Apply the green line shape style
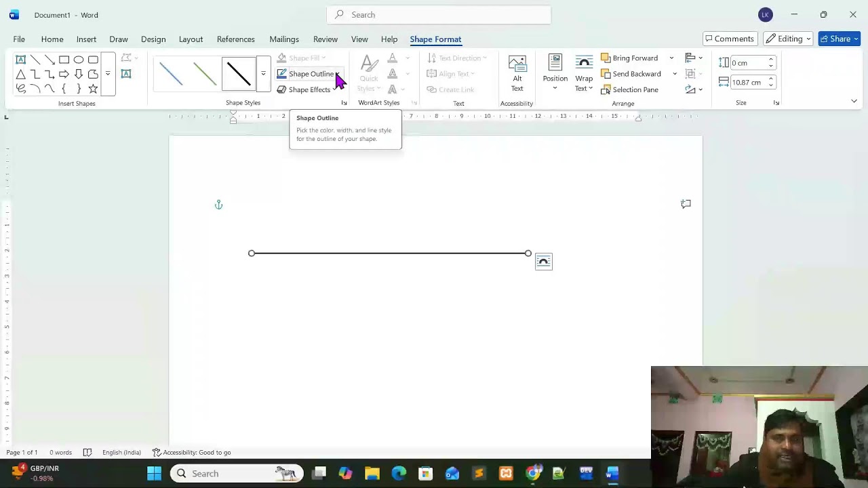The image size is (868, 488). point(205,73)
